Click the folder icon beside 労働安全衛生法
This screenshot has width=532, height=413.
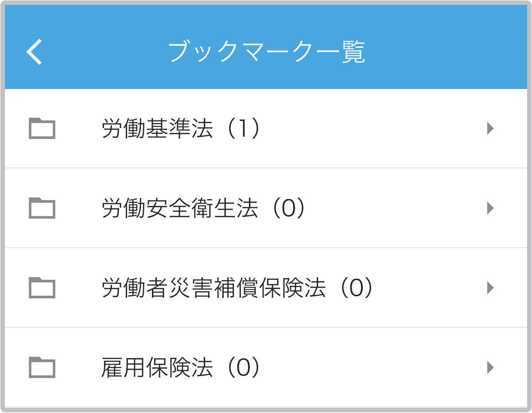(42, 208)
